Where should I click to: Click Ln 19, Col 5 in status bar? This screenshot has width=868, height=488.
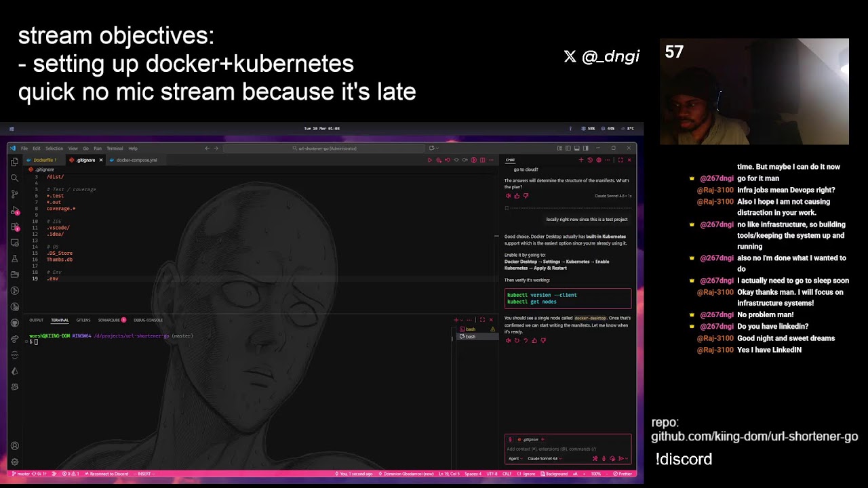[x=449, y=474]
